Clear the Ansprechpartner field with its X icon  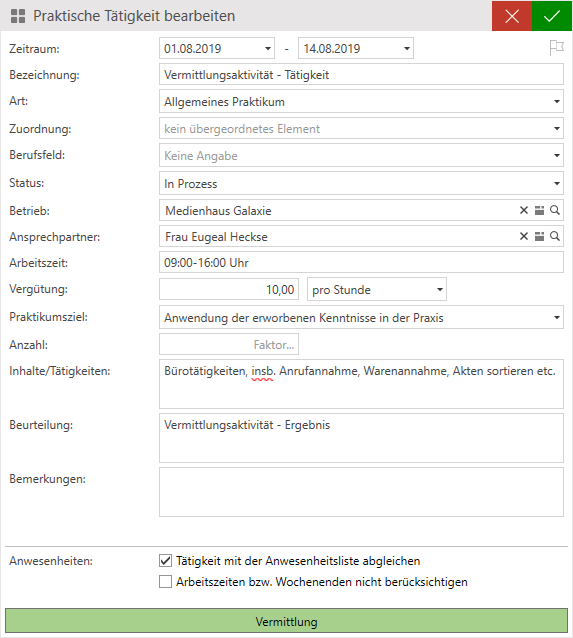[x=524, y=236]
